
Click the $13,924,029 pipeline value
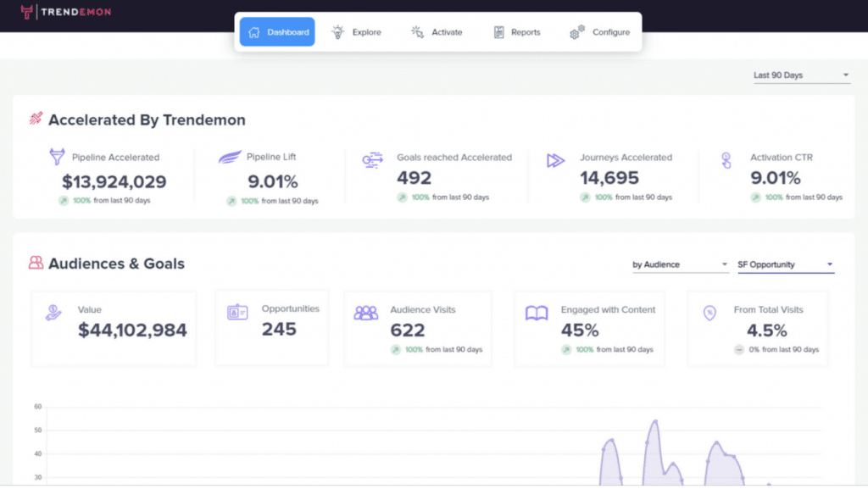pos(114,181)
